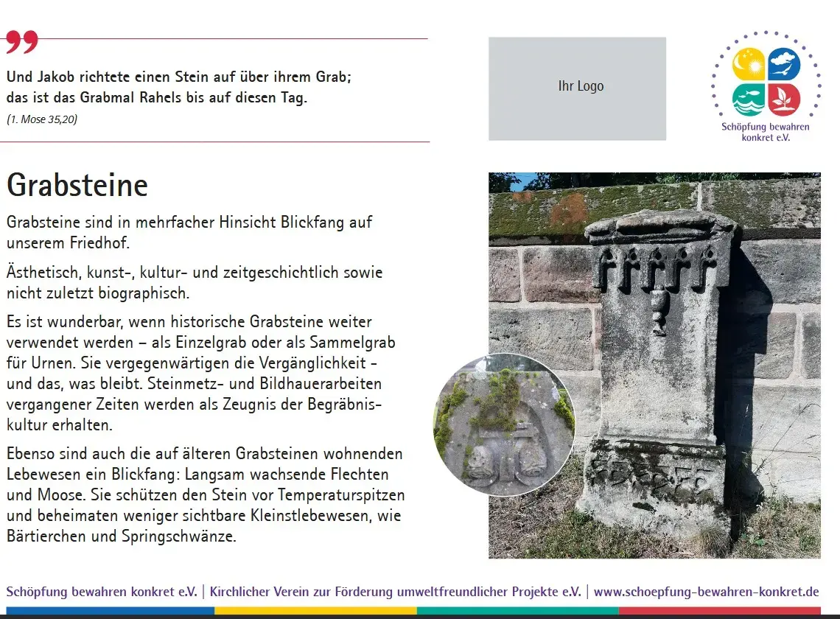
Task: Click the 'Grabsteine' heading
Action: click(x=77, y=185)
